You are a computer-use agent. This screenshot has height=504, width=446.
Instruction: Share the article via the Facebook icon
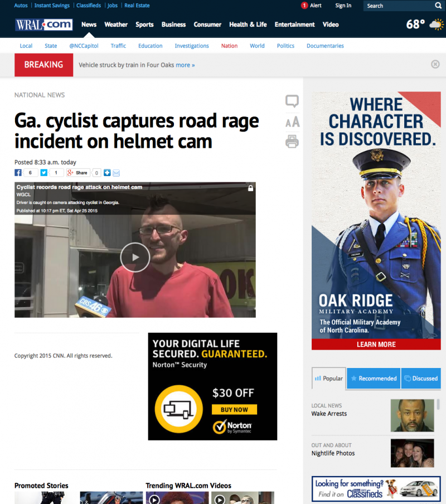click(18, 172)
